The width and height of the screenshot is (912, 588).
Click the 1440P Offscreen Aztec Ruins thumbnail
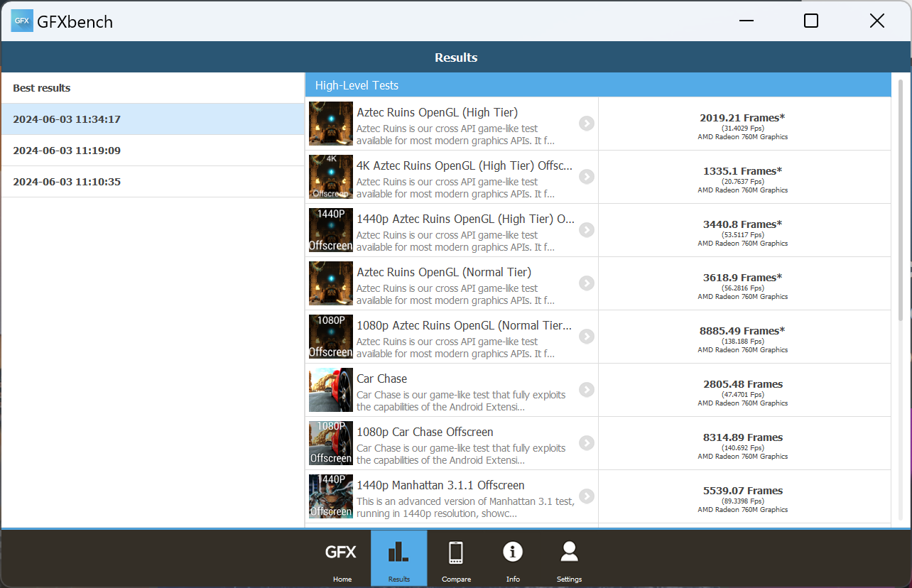331,230
